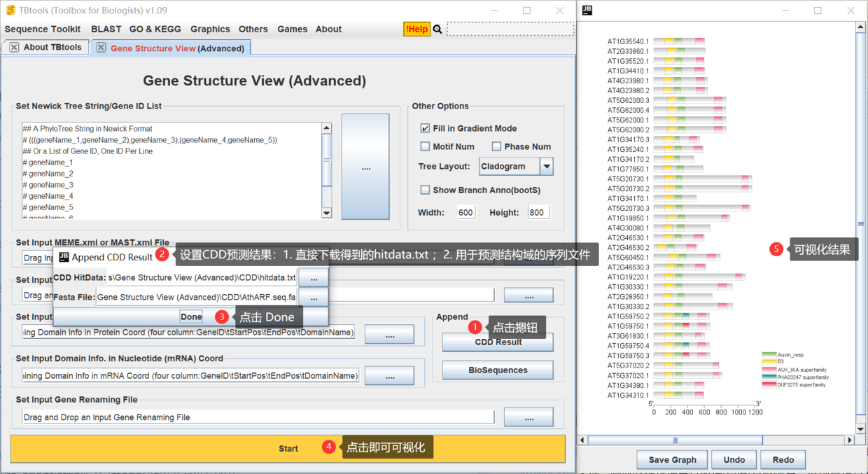Image resolution: width=868 pixels, height=474 pixels.
Task: Click Save Graph in the graph window
Action: (x=672, y=459)
